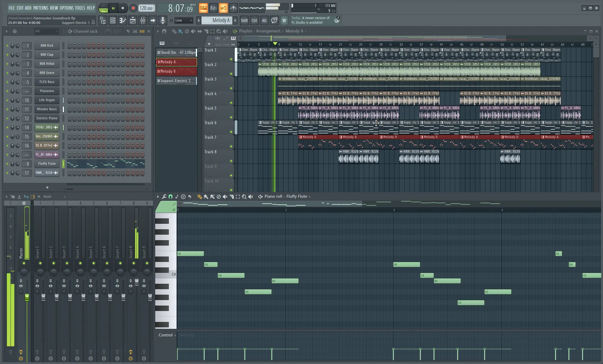Click the microphone recording icon in the toolbar

click(163, 20)
